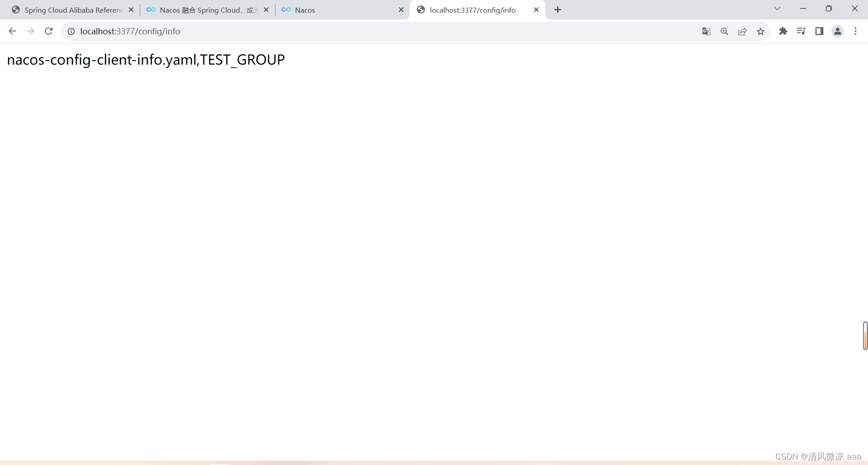Screen dimensions: 868x465
Task: Close the localhost:3377/config/info tab
Action: pos(536,9)
